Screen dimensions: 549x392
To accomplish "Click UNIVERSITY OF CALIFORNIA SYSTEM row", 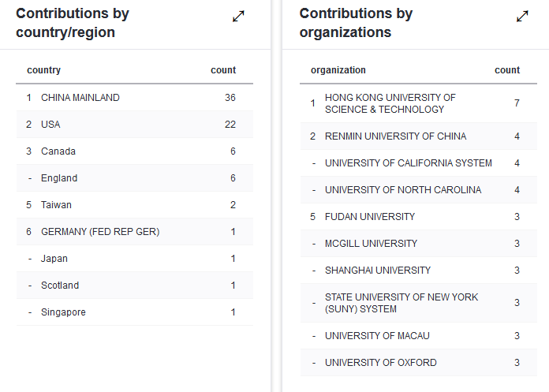I will [418, 163].
